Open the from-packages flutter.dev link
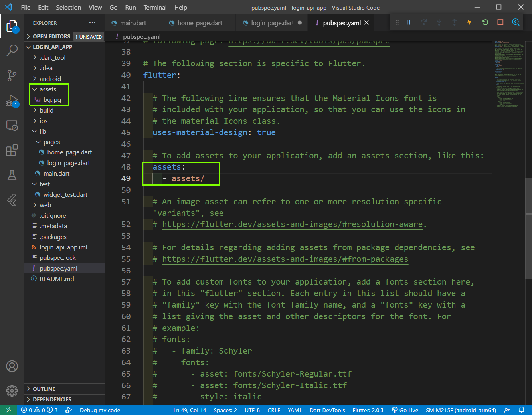The width and height of the screenshot is (532, 415). pyautogui.click(x=285, y=259)
